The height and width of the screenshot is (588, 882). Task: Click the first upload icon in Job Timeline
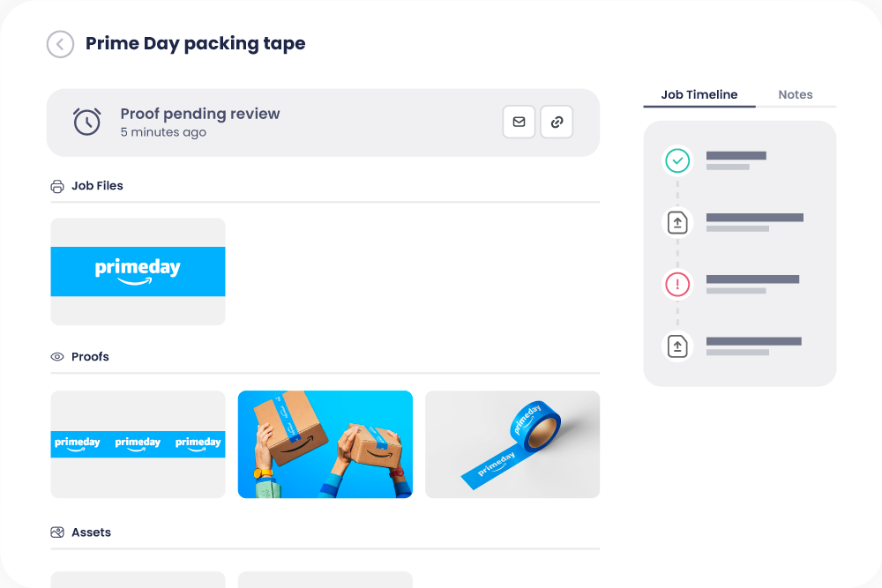click(677, 222)
